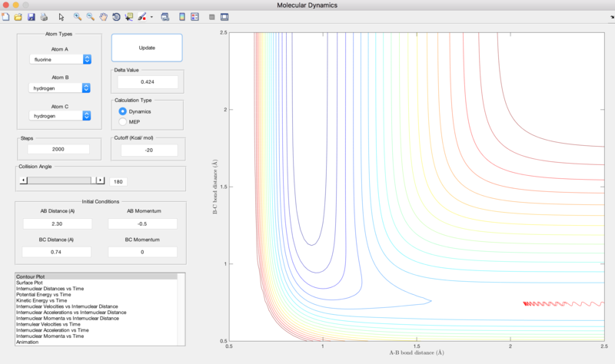Open the Atom C hydrogen dropdown
Screen dimensions: 615x364
(x=61, y=116)
